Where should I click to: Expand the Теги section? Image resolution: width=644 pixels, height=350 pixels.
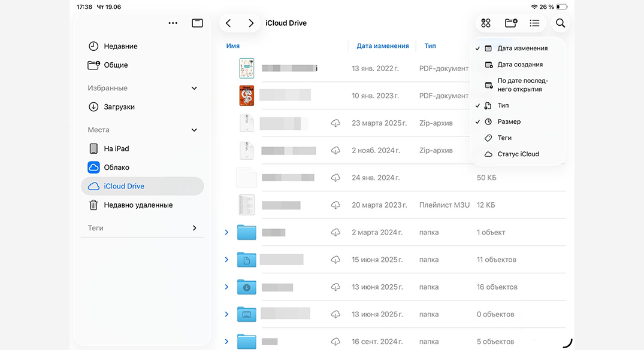click(x=194, y=228)
